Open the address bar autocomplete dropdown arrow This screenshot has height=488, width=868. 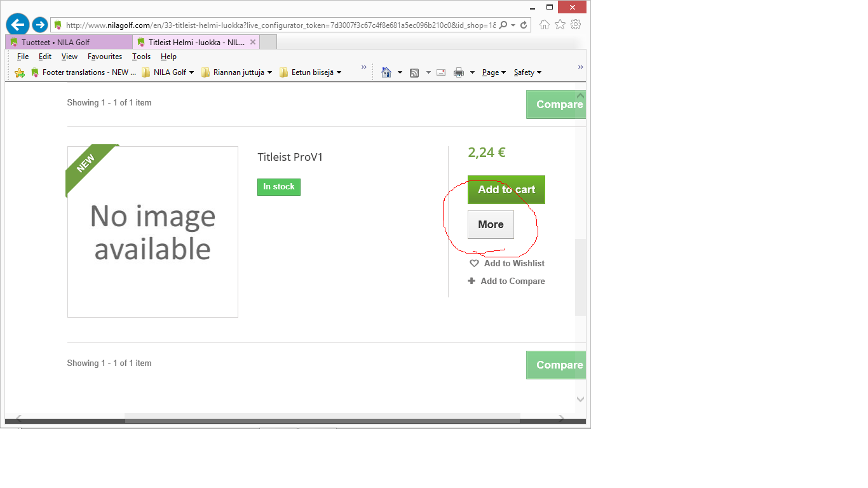pyautogui.click(x=513, y=25)
